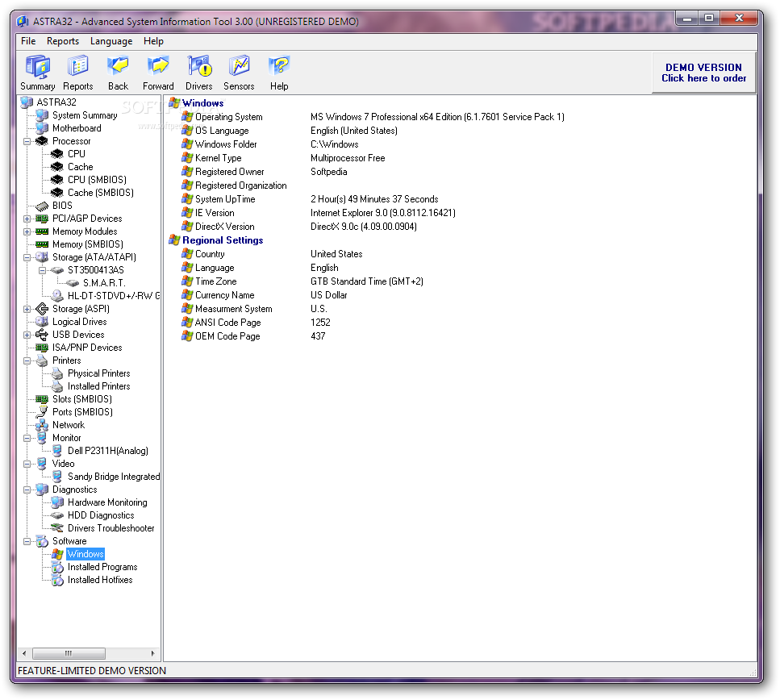780x700 pixels.
Task: Collapse the Processor tree node
Action: (x=27, y=141)
